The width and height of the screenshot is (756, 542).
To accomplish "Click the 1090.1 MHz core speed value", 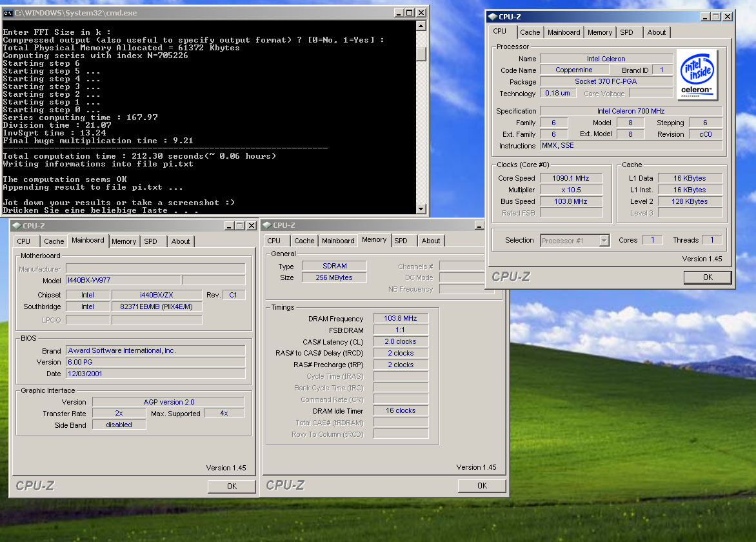I will tap(571, 178).
